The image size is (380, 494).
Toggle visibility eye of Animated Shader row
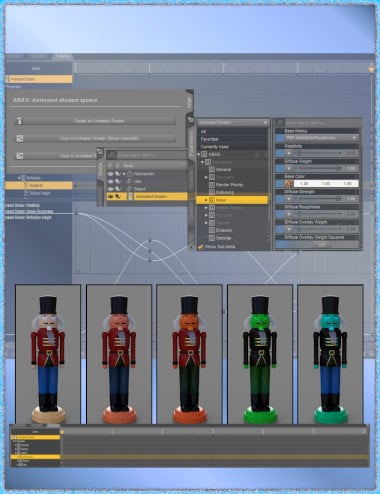coord(110,196)
